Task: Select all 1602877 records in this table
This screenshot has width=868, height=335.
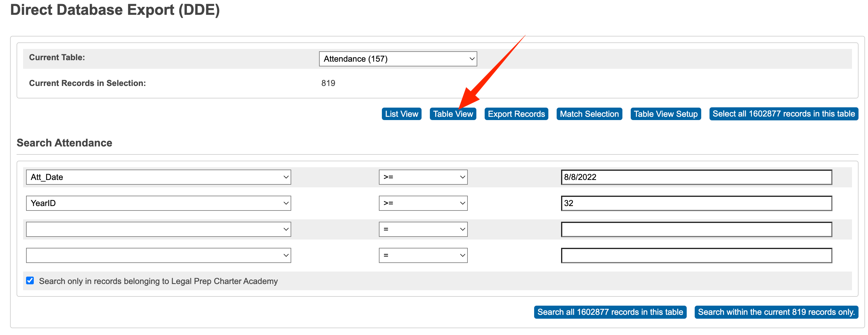Action: click(784, 114)
